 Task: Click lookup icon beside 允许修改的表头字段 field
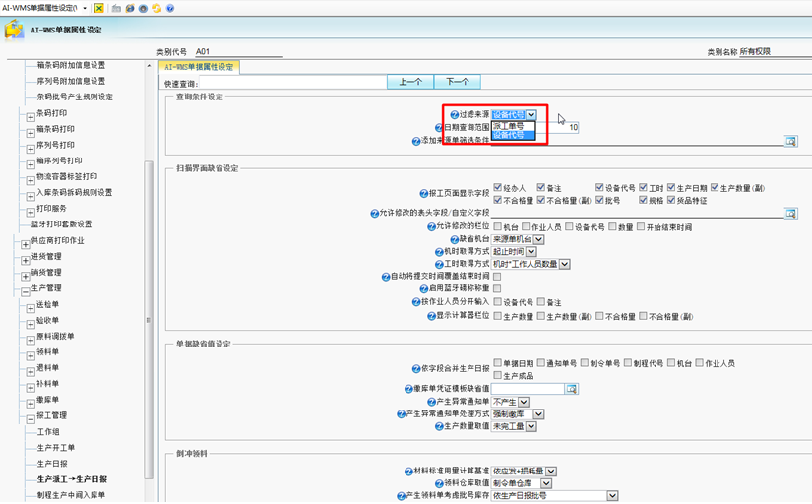pyautogui.click(x=789, y=213)
